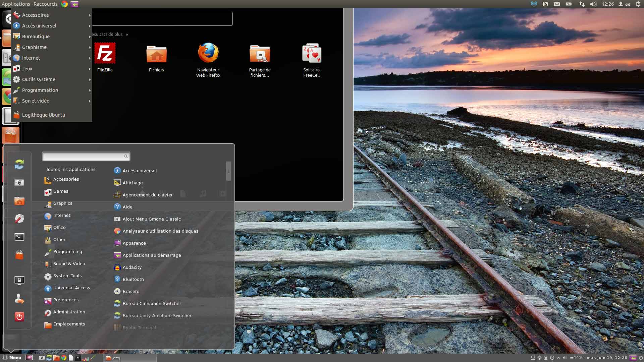Expand 'résultats de plus' arrow

pyautogui.click(x=127, y=35)
